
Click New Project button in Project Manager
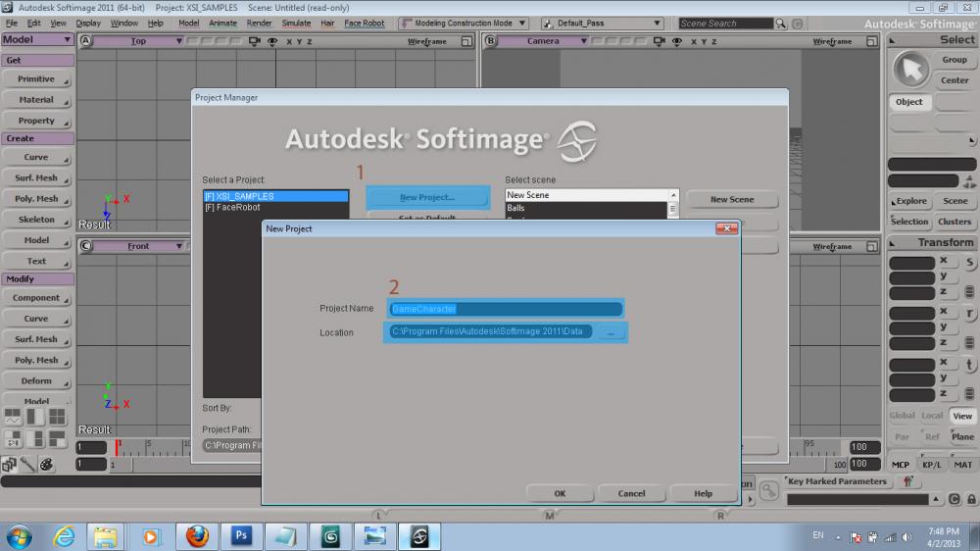tap(427, 197)
